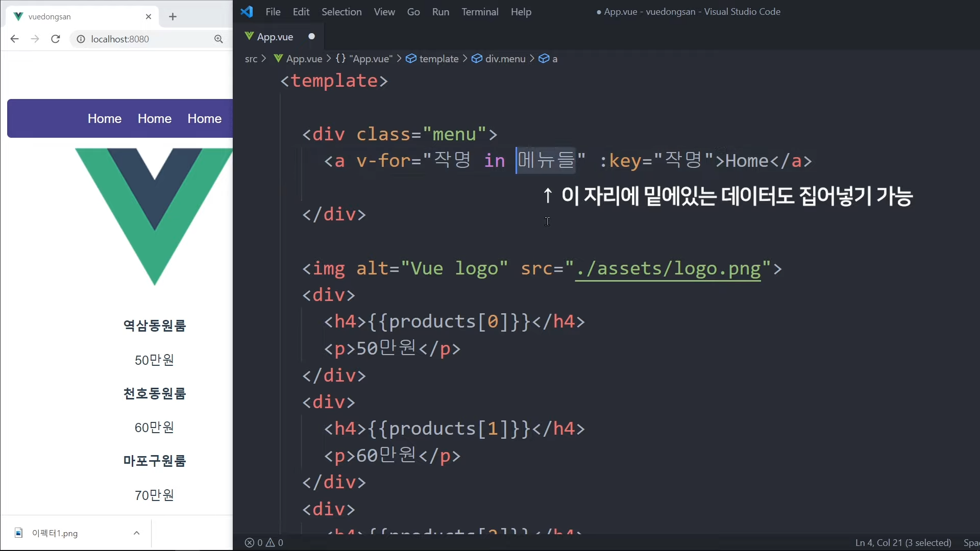Image resolution: width=980 pixels, height=551 pixels.
Task: Click the third Home link in navbar
Action: [204, 118]
